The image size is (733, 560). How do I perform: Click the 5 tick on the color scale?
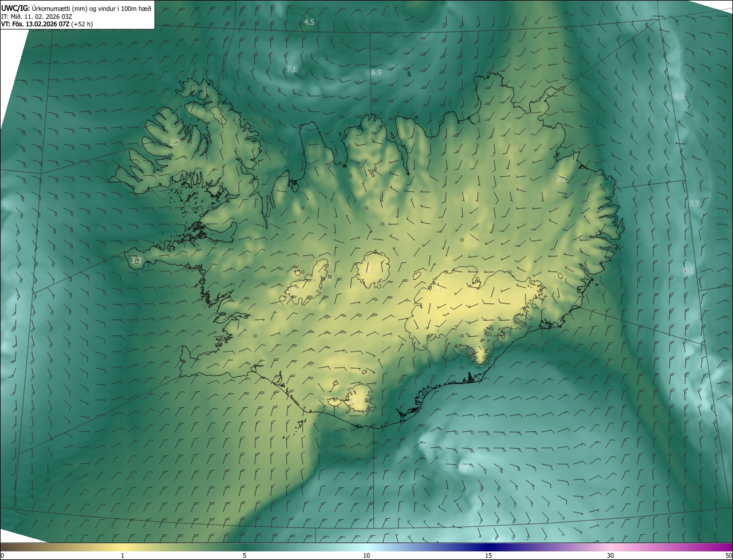[x=245, y=555]
